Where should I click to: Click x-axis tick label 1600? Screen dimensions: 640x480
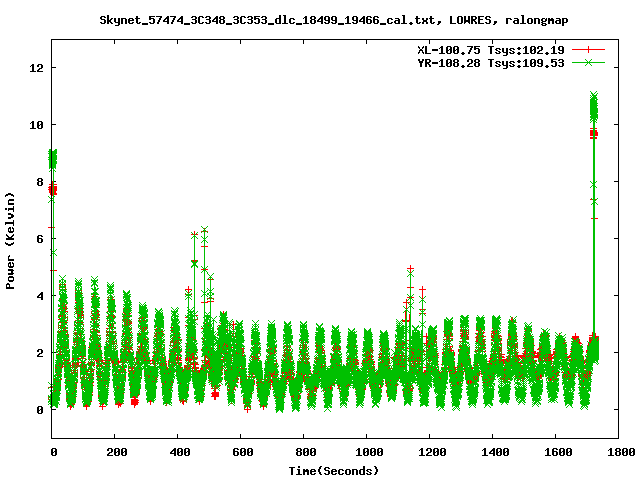pos(558,452)
